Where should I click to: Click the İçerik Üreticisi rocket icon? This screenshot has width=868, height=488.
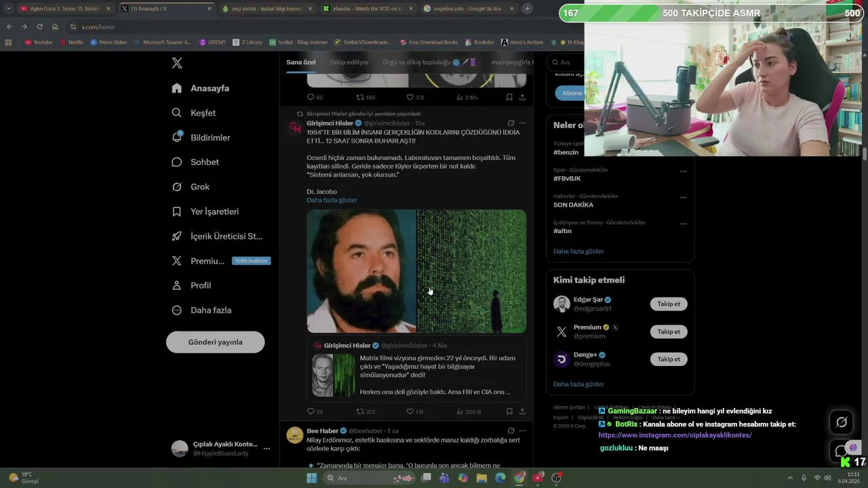pyautogui.click(x=176, y=236)
